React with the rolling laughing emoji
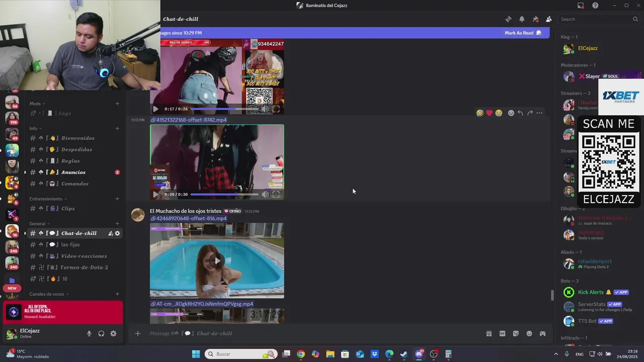Viewport: 644px width, 362px height. (479, 113)
